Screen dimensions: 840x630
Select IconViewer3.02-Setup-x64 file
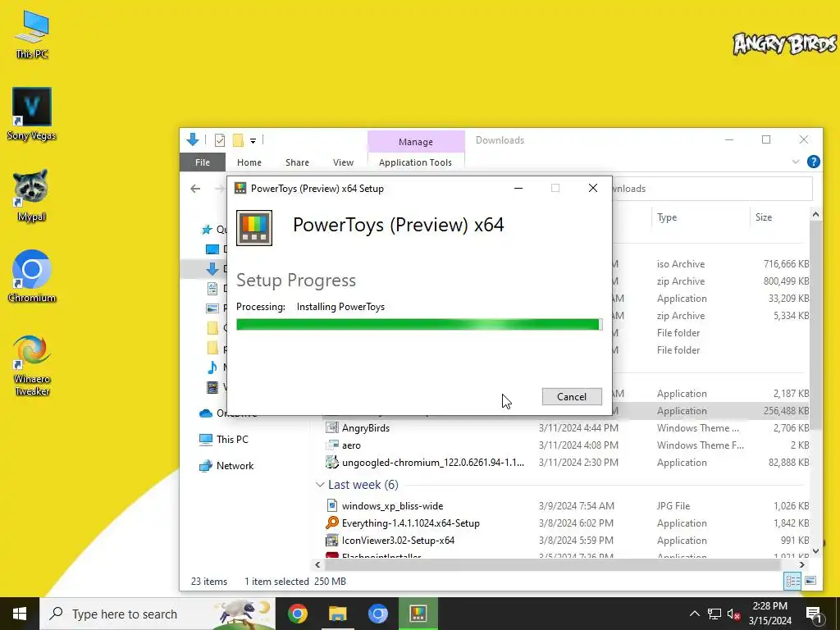390,540
